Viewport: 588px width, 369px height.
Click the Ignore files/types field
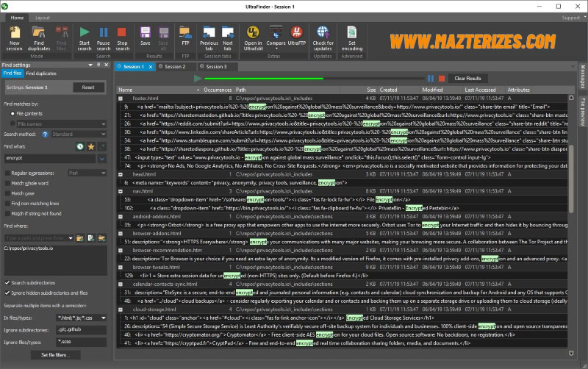(82, 342)
